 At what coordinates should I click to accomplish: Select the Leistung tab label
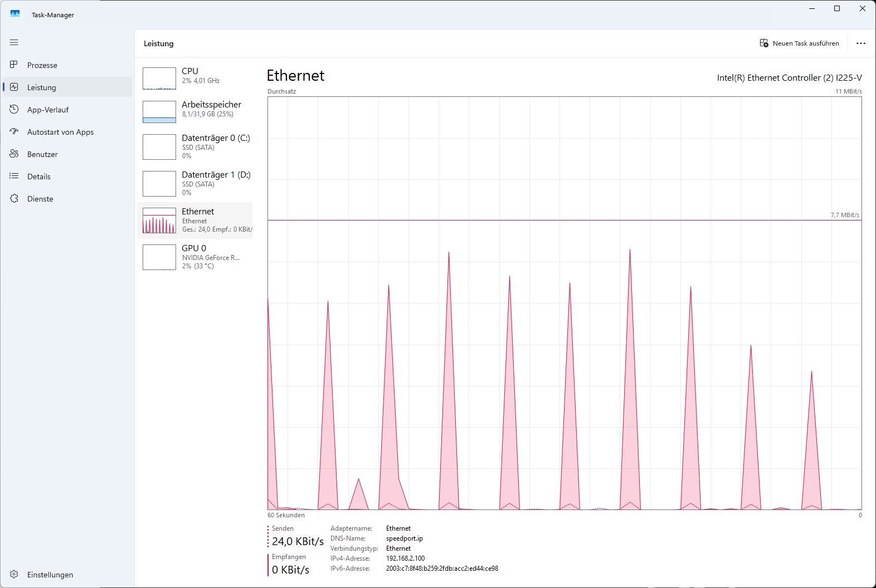(42, 87)
